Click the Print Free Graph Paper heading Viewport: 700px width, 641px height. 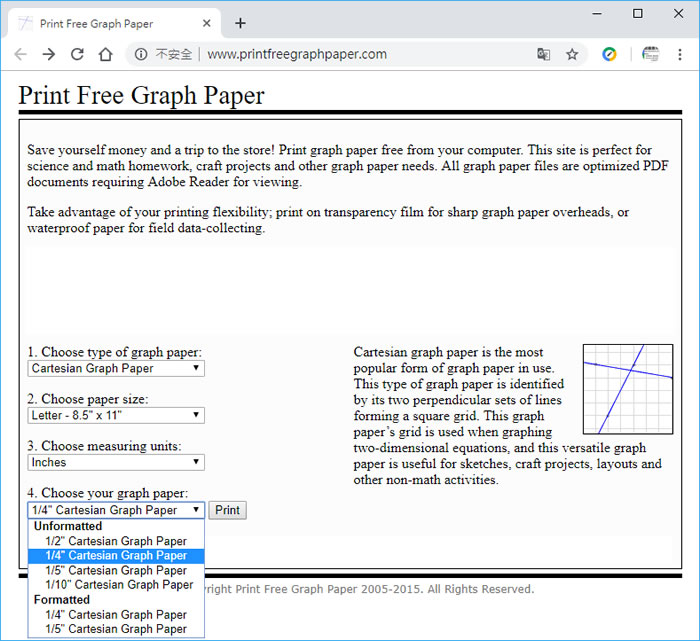tap(142, 95)
